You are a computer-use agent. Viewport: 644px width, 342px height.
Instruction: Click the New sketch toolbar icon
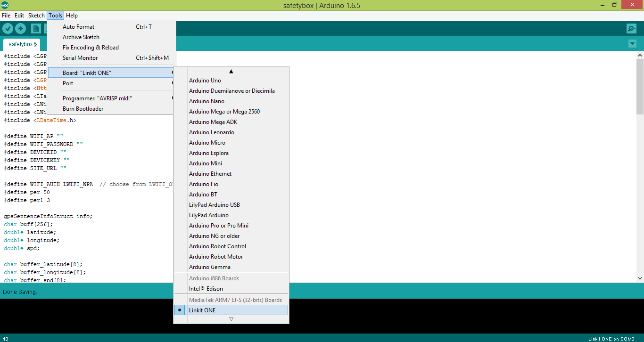pos(36,29)
